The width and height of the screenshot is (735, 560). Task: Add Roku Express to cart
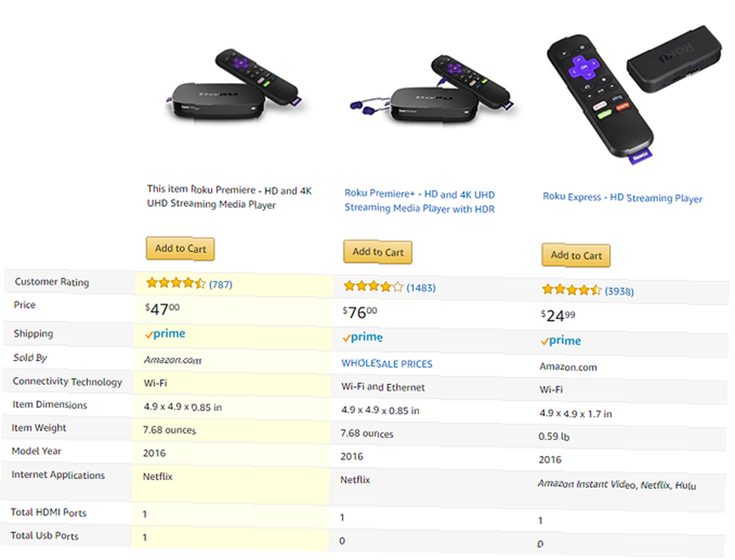[x=576, y=256]
